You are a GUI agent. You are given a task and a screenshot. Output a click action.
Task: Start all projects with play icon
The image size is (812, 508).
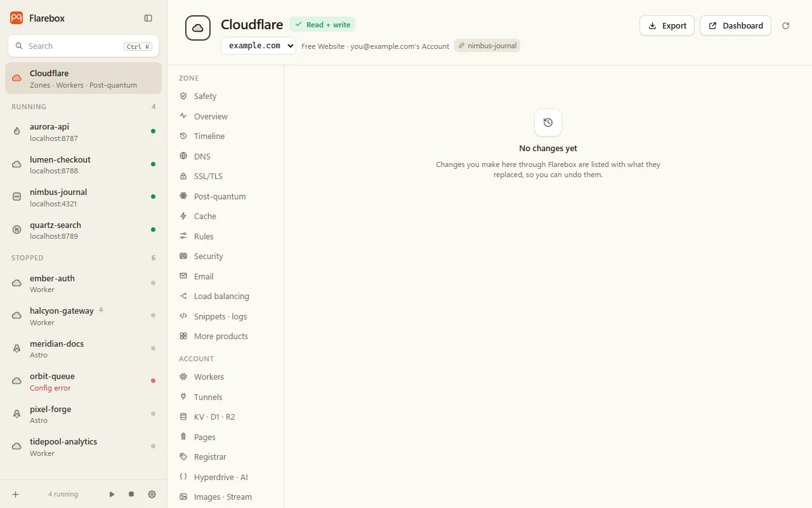coord(112,494)
